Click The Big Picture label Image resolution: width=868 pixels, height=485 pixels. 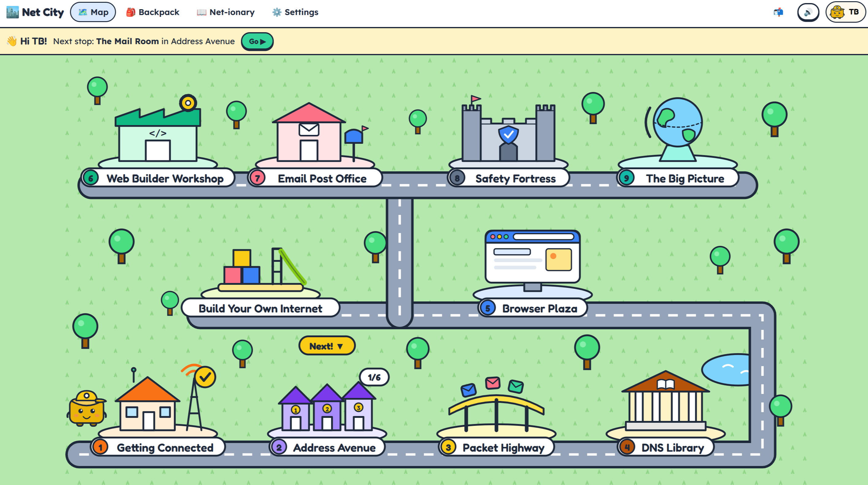678,178
